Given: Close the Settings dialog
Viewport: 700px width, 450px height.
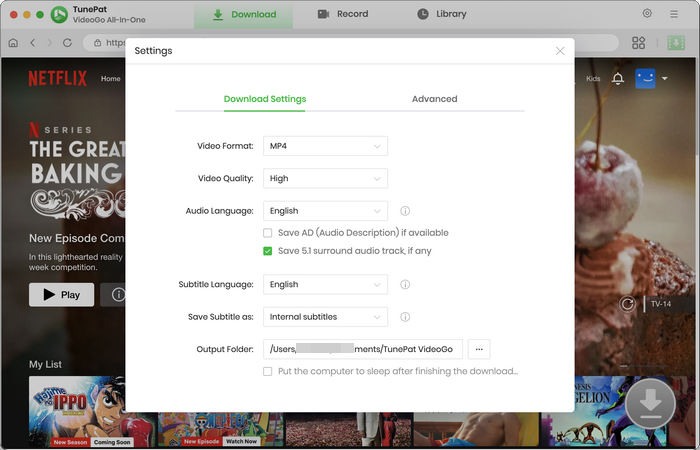Looking at the screenshot, I should pyautogui.click(x=560, y=51).
